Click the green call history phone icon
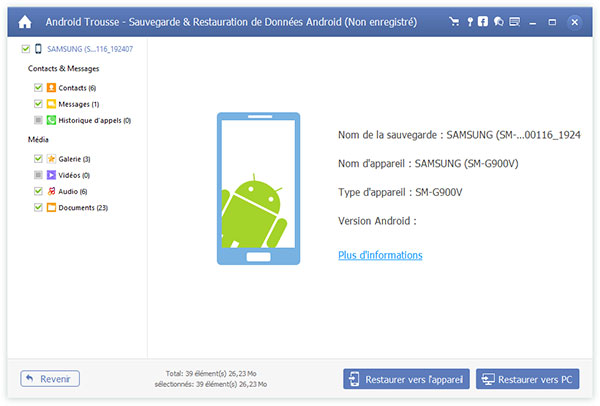 tap(51, 120)
